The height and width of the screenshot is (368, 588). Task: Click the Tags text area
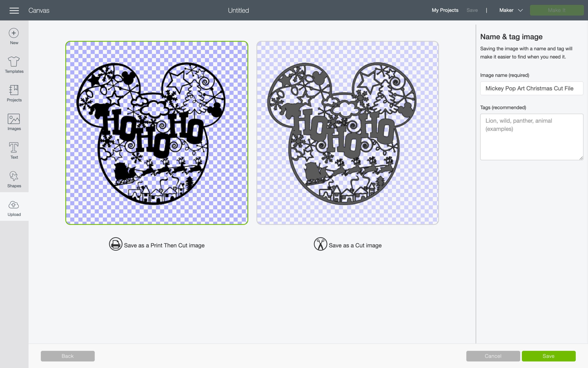tap(532, 137)
